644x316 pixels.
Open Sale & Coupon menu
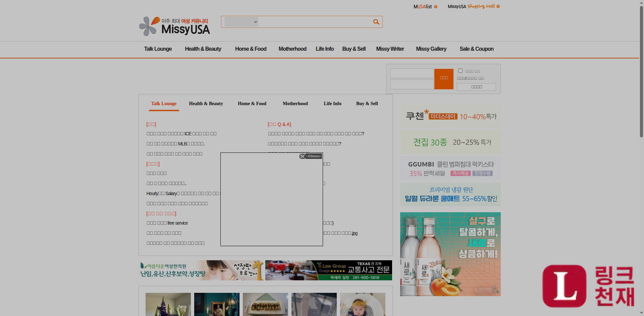477,49
